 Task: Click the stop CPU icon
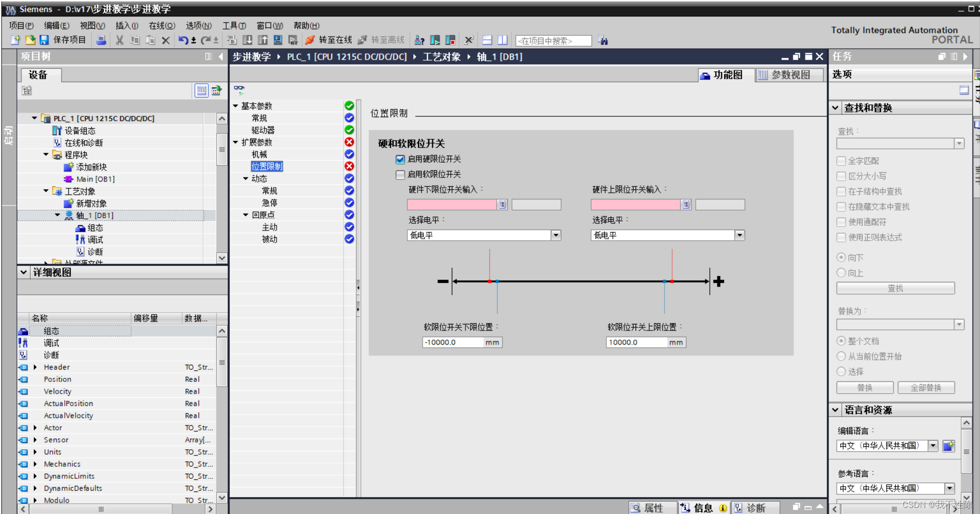(x=450, y=40)
